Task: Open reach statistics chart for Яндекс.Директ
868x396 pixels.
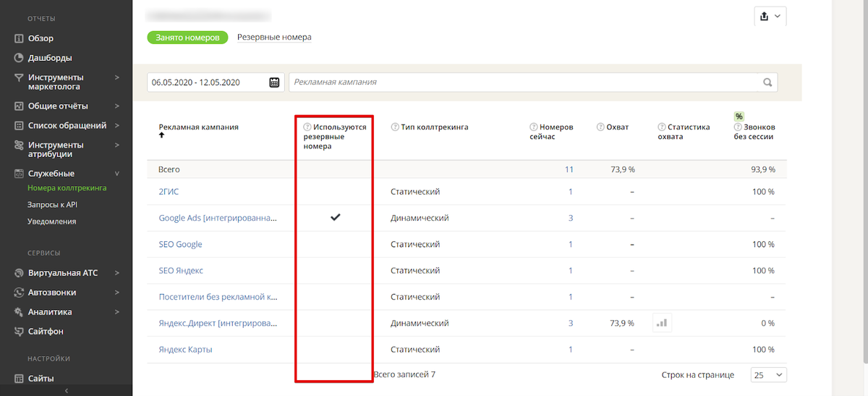Action: 661,323
